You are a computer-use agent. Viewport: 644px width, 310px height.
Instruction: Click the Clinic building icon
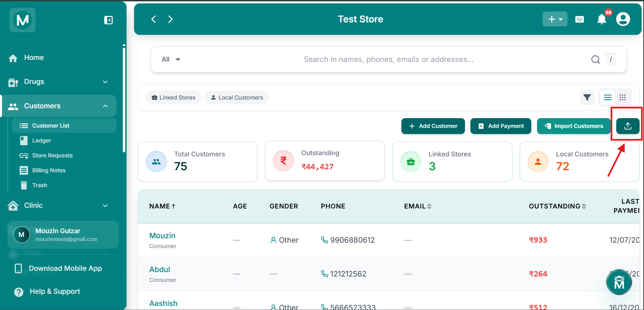coord(13,206)
